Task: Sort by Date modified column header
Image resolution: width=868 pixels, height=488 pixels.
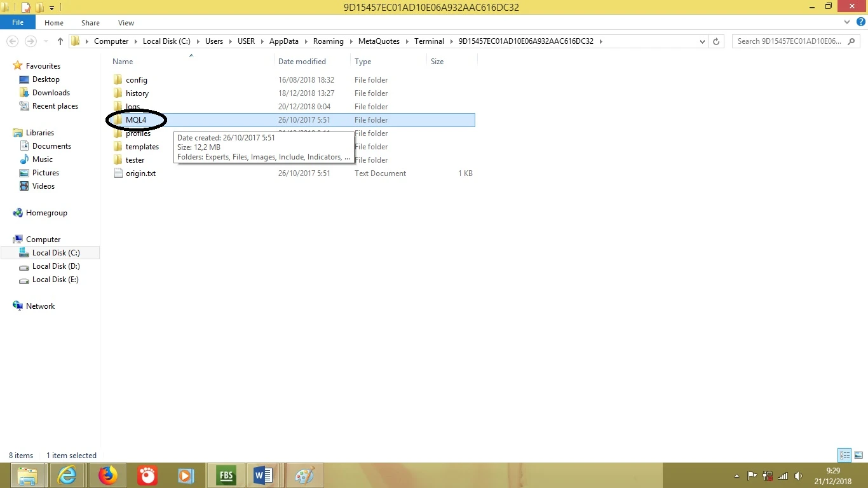Action: click(302, 62)
